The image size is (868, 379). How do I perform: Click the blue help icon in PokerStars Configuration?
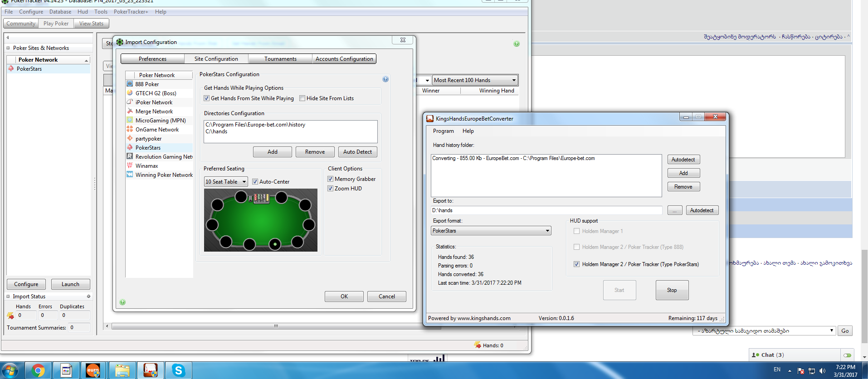coord(385,79)
